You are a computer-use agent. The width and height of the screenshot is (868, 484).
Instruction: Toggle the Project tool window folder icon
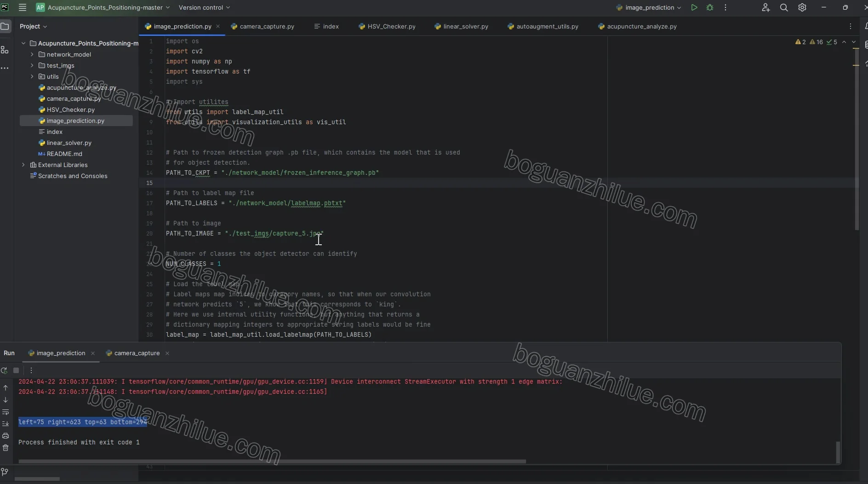5,26
